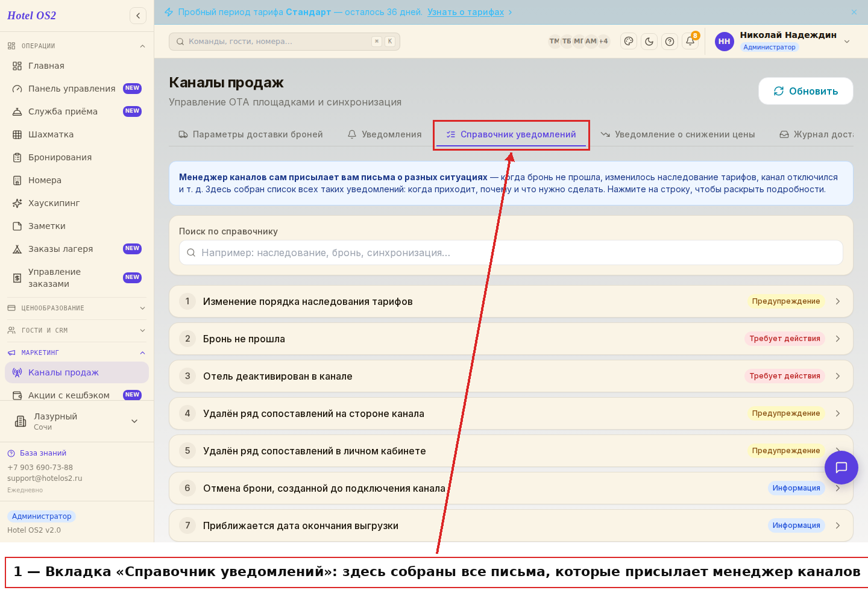Open the floating chat button

pyautogui.click(x=841, y=467)
